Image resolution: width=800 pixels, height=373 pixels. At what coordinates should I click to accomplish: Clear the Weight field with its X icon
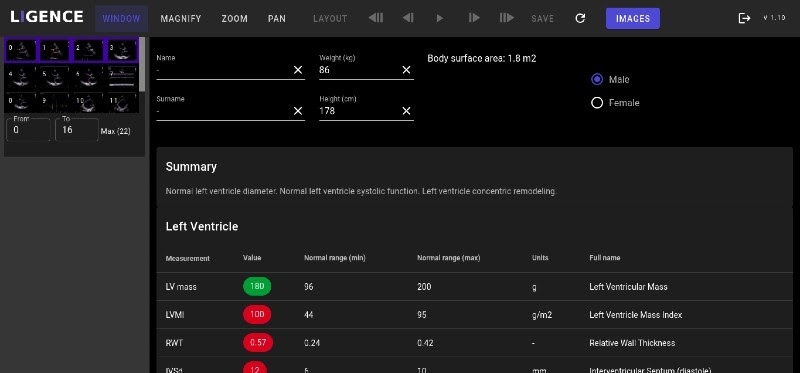tap(406, 70)
